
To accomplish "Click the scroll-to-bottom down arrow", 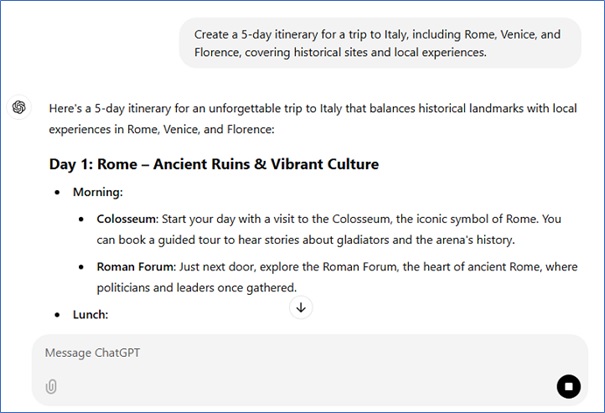I will [x=301, y=308].
